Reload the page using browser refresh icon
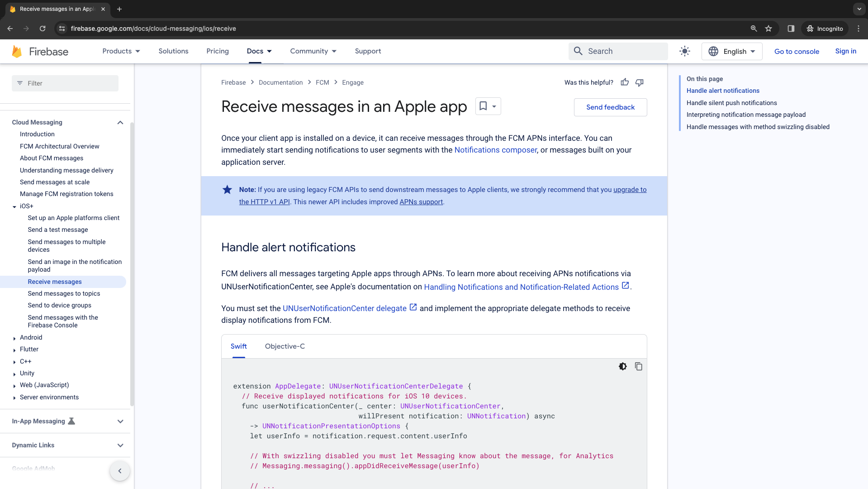Viewport: 868px width, 489px height. (43, 29)
